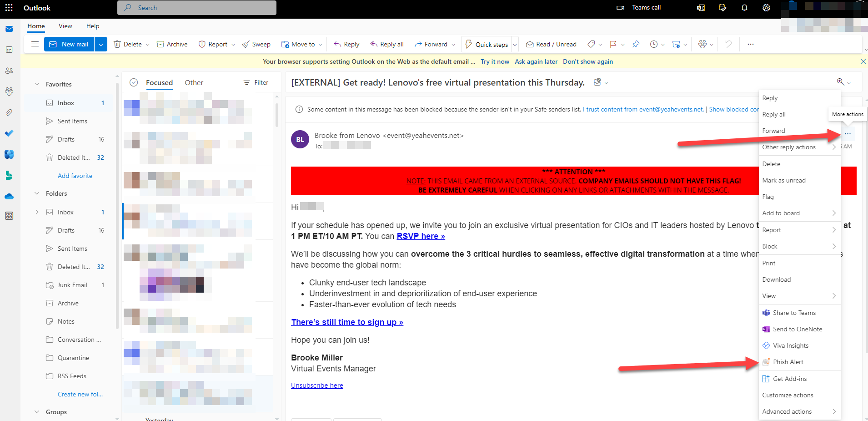Open the Move to dropdown arrow
Screen dimensions: 868x421
(x=321, y=45)
